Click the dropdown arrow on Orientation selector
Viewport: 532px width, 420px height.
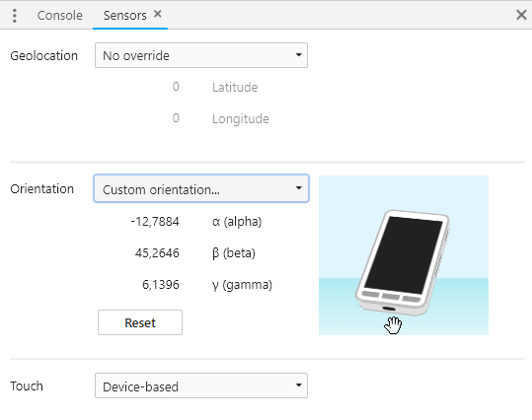[x=298, y=187]
